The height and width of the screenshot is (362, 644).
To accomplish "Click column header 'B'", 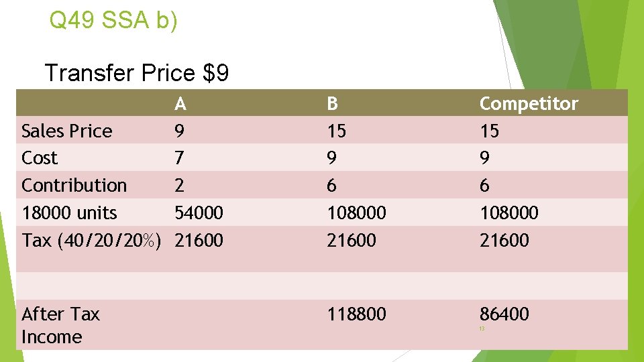I will coord(333,103).
